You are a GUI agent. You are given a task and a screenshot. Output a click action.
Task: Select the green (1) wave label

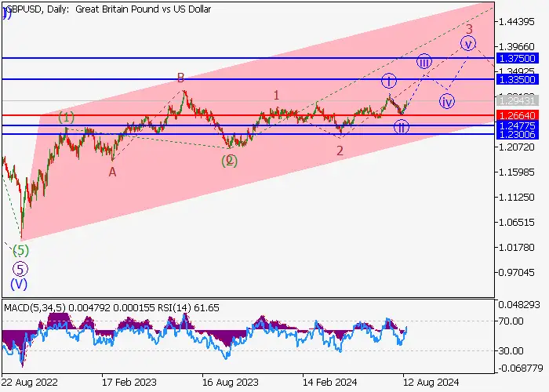[66, 118]
